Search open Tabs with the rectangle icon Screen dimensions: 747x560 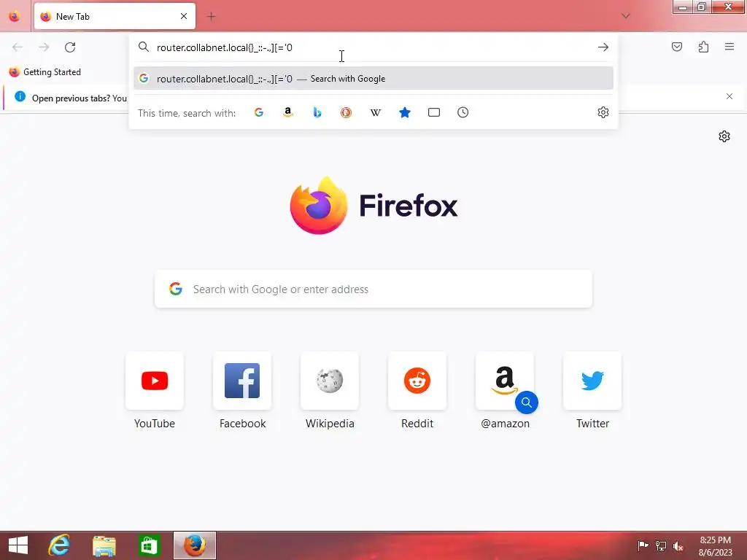coord(434,112)
